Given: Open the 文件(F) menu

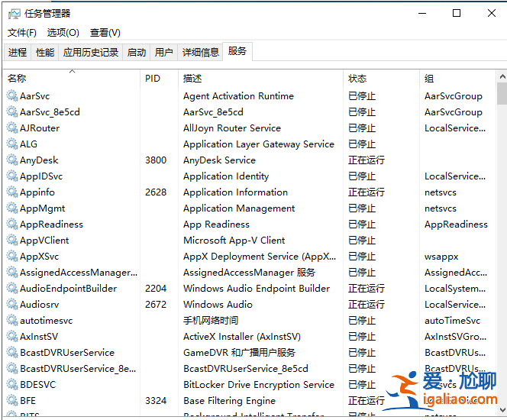Looking at the screenshot, I should pyautogui.click(x=22, y=33).
